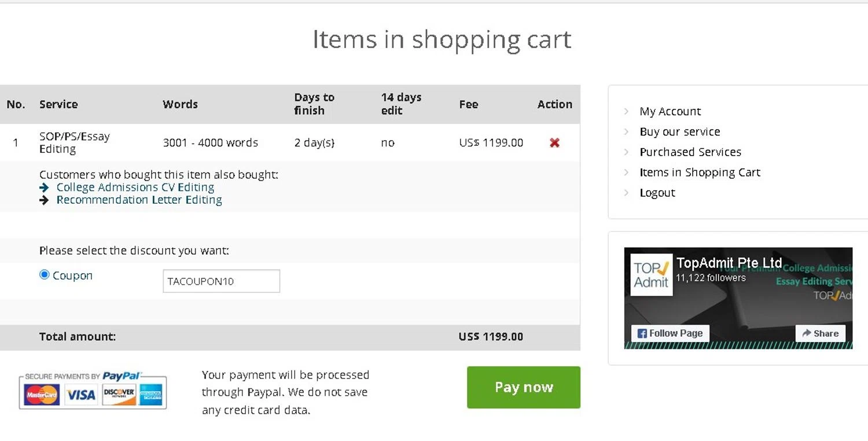Click the green Pay now button
The image size is (868, 441).
point(524,387)
